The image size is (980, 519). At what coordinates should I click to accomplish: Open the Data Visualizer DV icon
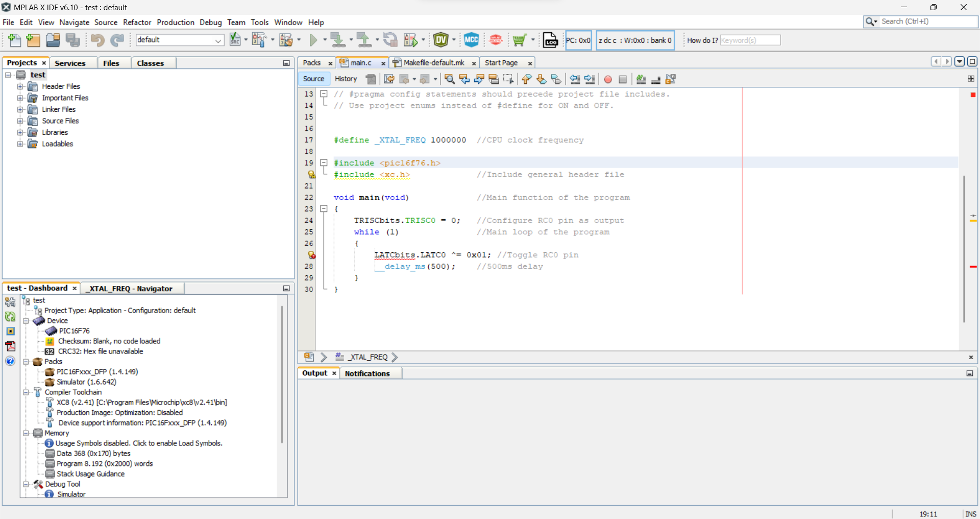click(440, 40)
